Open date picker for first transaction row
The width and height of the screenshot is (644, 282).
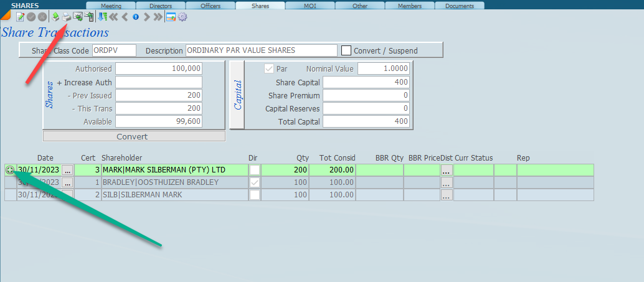(67, 169)
